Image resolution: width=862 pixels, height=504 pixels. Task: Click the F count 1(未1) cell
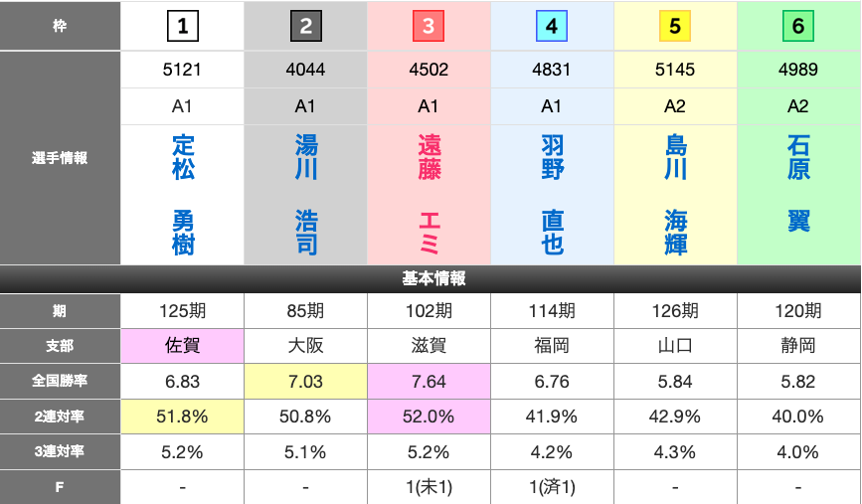429,487
